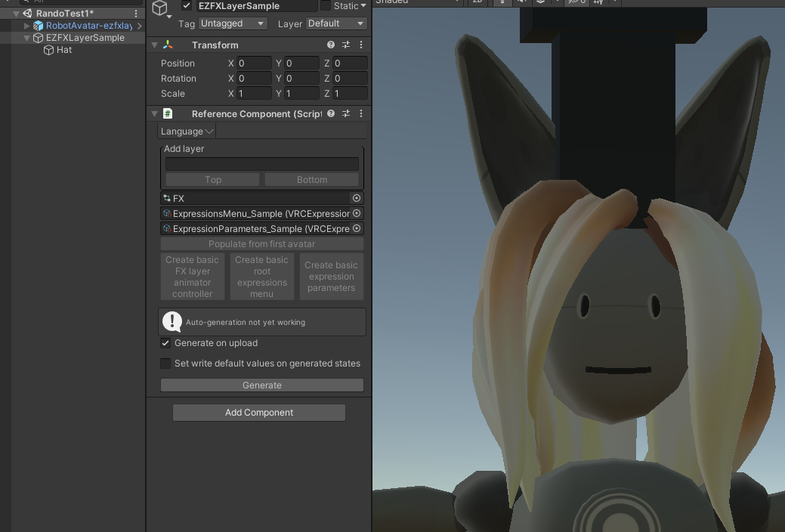785x532 pixels.
Task: Open Reference Component context menu
Action: click(361, 113)
